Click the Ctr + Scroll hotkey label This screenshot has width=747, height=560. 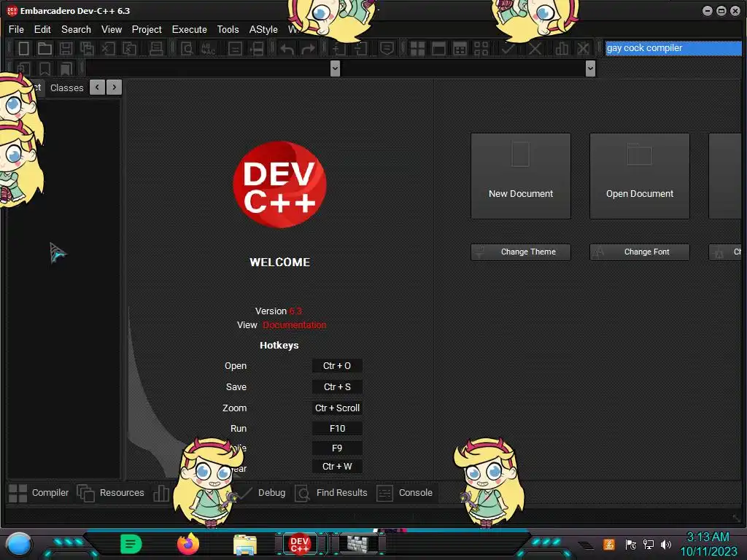point(337,408)
